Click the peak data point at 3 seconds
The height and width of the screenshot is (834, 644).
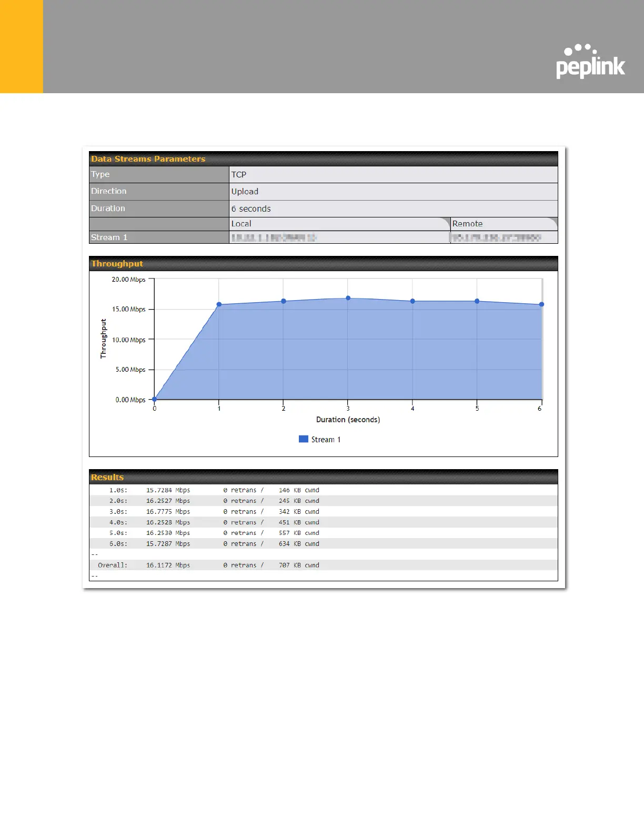click(348, 298)
